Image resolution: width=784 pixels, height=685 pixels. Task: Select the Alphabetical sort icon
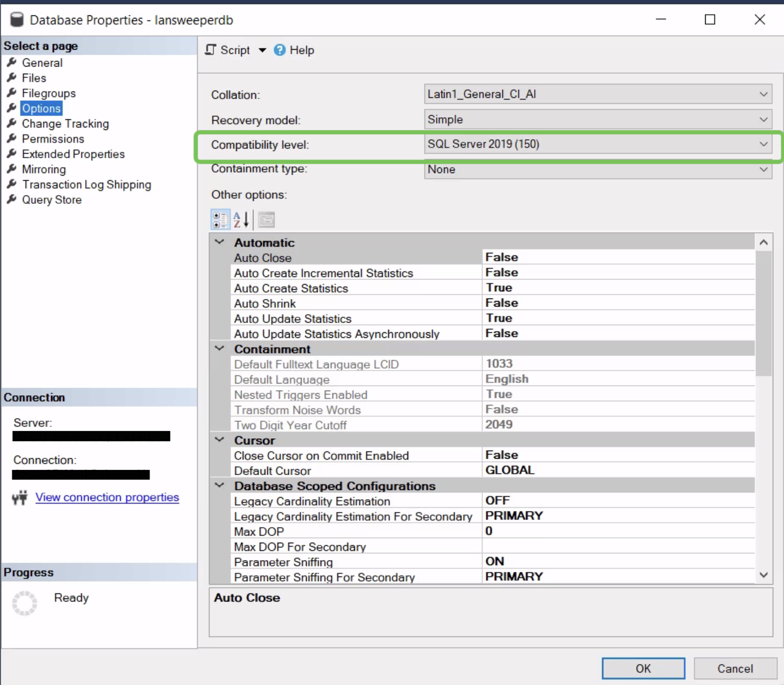[241, 220]
